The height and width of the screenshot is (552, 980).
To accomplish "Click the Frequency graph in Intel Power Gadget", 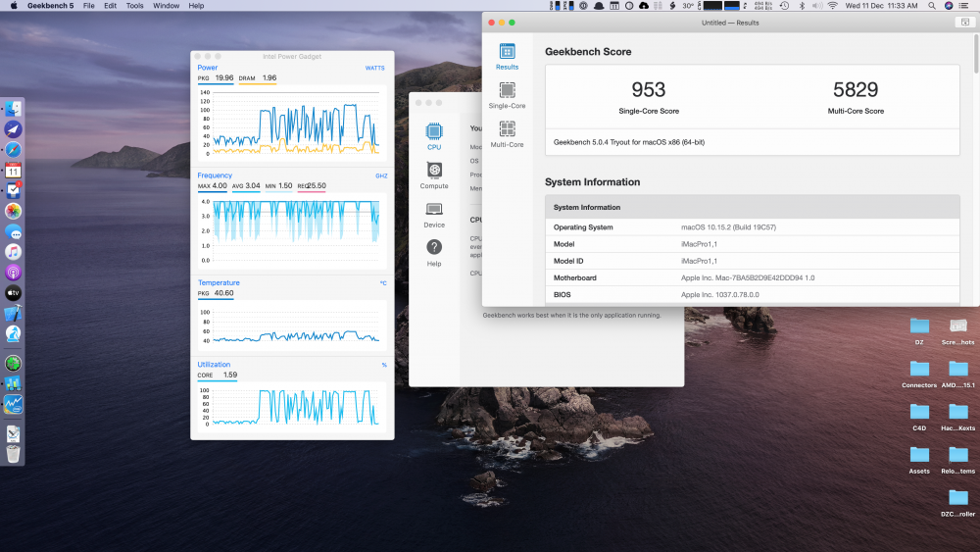I will (x=291, y=230).
